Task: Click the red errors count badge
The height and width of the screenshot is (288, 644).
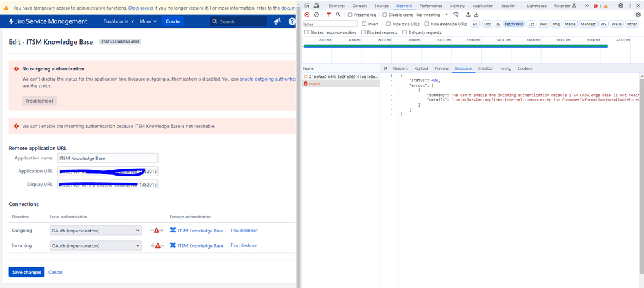Action: pos(597,6)
